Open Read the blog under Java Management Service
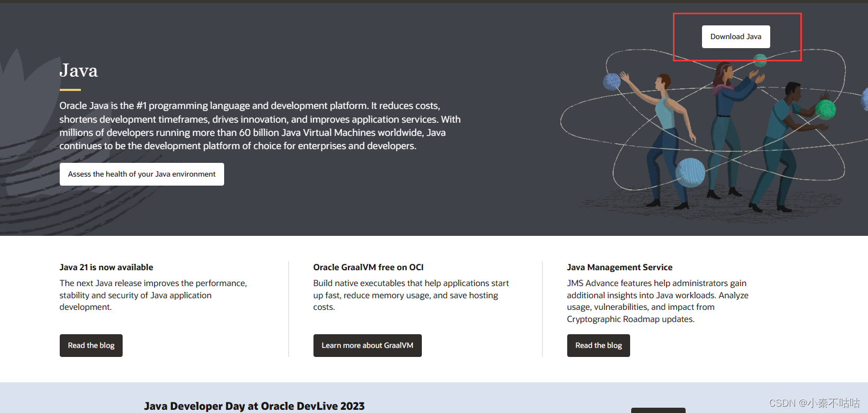This screenshot has width=868, height=413. coord(598,345)
